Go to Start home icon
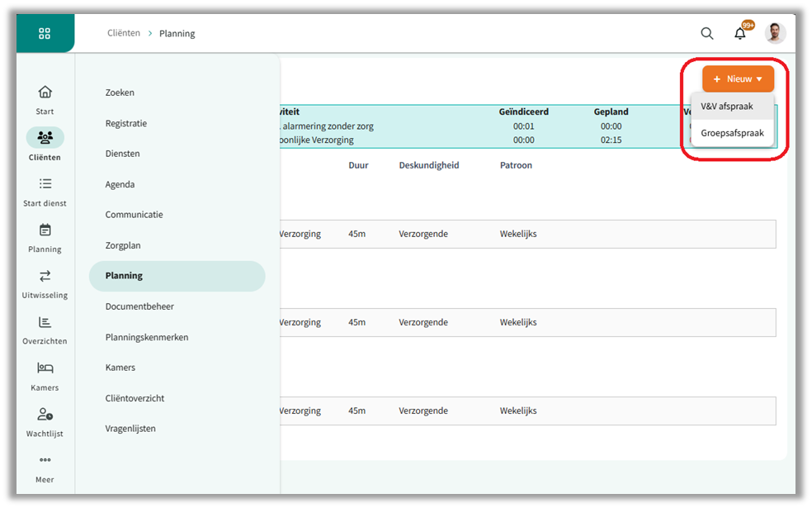 [x=45, y=92]
